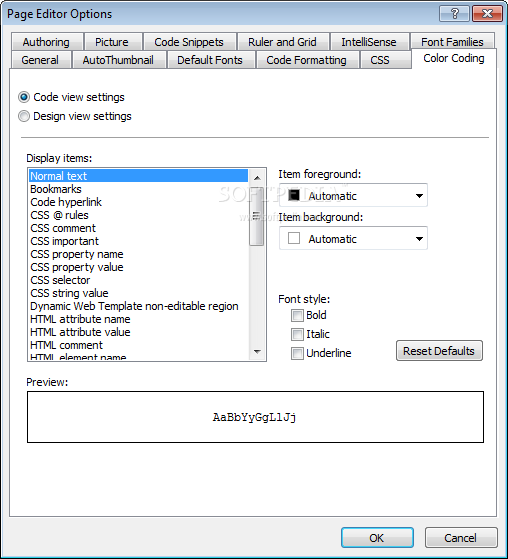Screen dimensions: 508x559
Task: Click the black foreground color swatch
Action: [x=294, y=195]
